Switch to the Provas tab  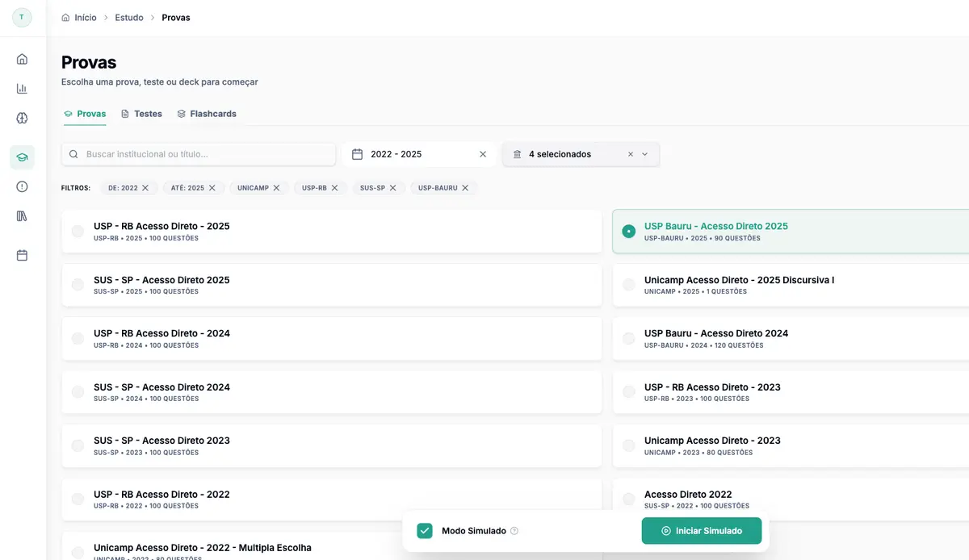pos(85,114)
